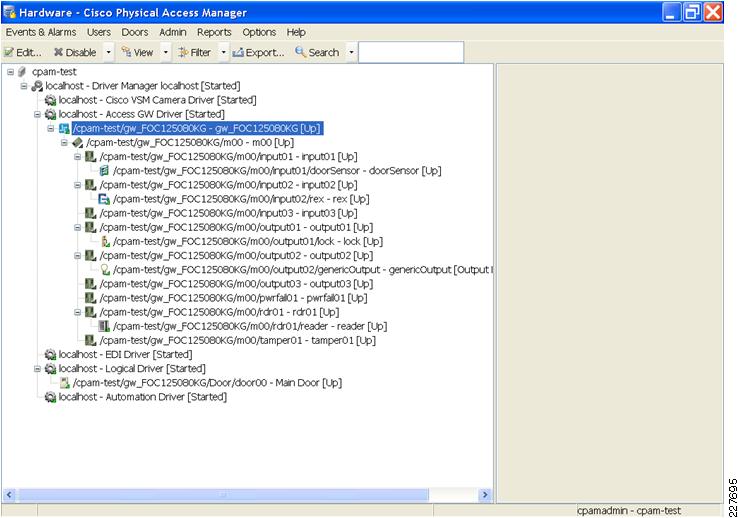Click the Access GW Driver gear icon
The image size is (738, 518).
[x=50, y=114]
